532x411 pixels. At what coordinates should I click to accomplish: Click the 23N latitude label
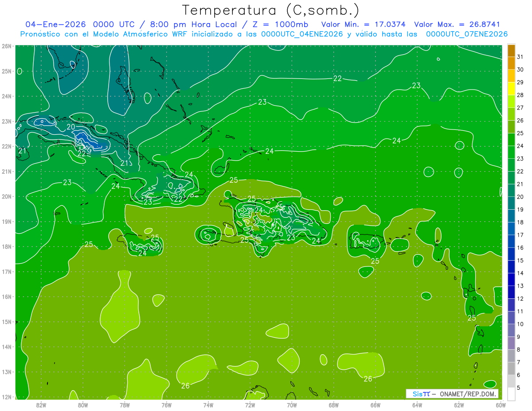click(6, 121)
